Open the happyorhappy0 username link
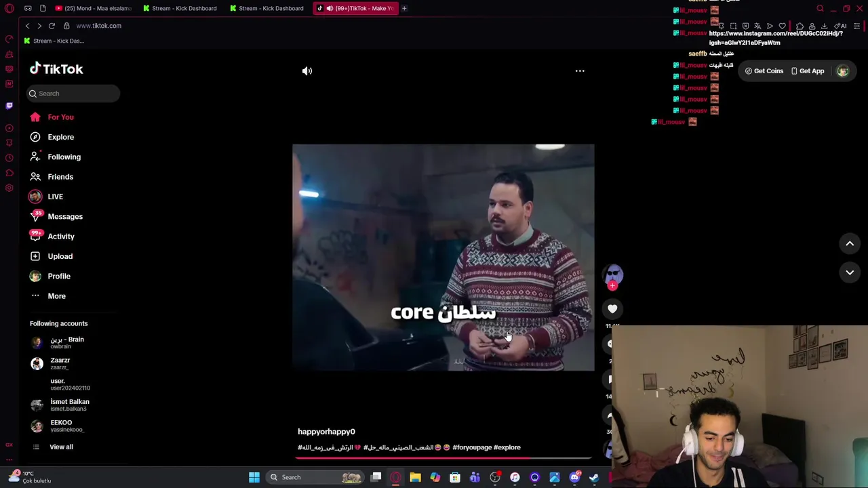The height and width of the screenshot is (488, 868). coord(326,432)
